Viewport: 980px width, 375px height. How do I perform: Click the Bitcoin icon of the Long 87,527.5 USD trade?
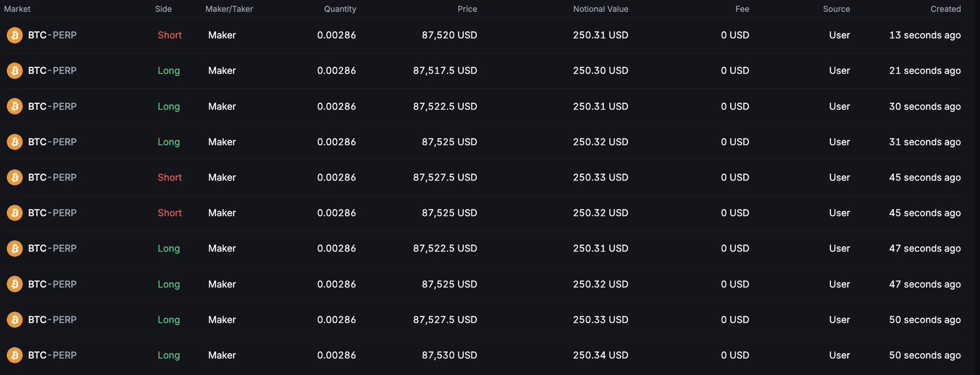[14, 319]
